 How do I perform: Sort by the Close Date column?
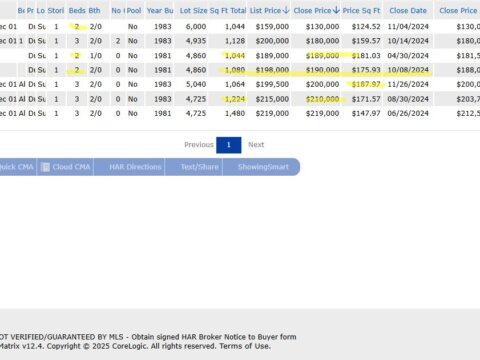408,11
